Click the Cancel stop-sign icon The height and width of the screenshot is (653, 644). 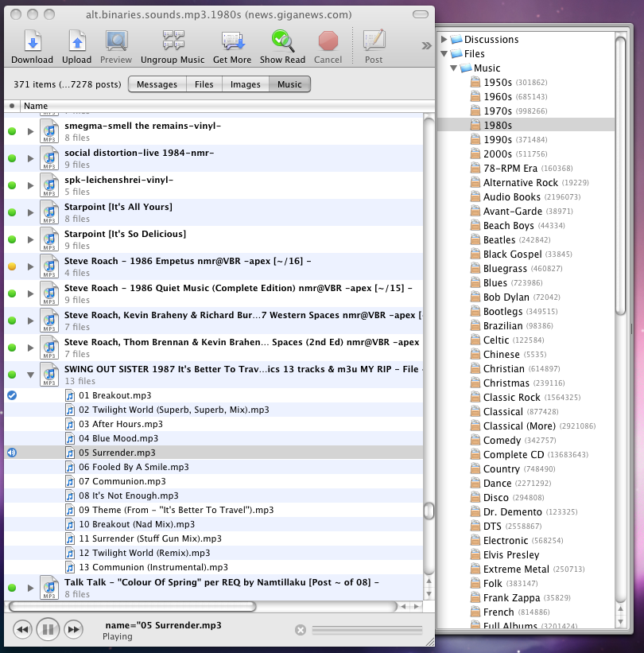click(x=328, y=41)
